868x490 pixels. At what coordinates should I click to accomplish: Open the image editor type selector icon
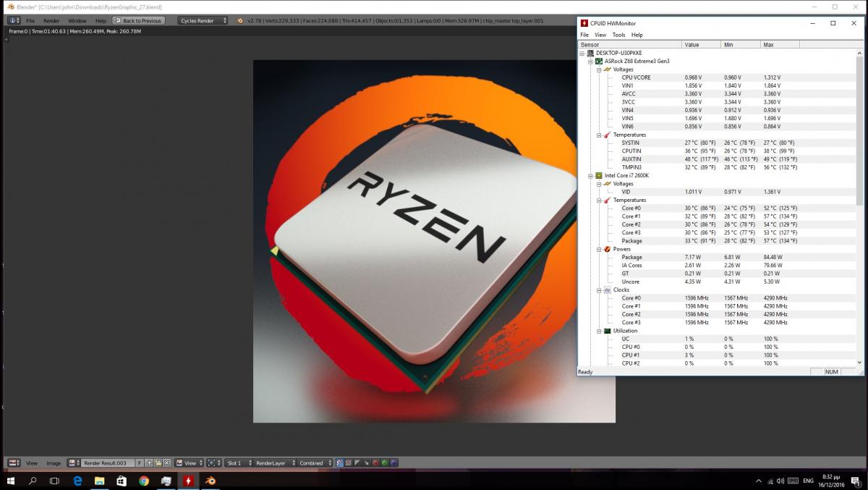[x=14, y=462]
